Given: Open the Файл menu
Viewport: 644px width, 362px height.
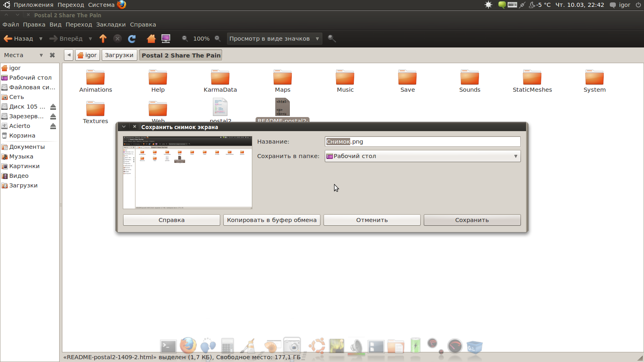Looking at the screenshot, I should 11,25.
